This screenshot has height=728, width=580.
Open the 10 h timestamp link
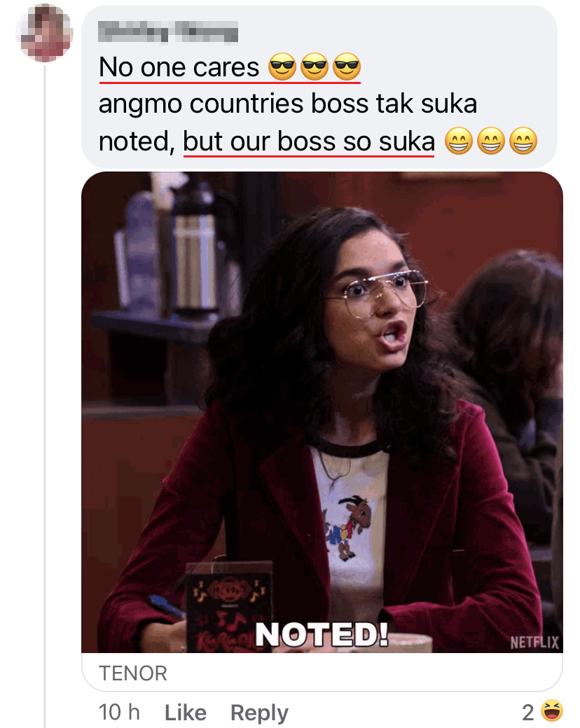pos(119,712)
